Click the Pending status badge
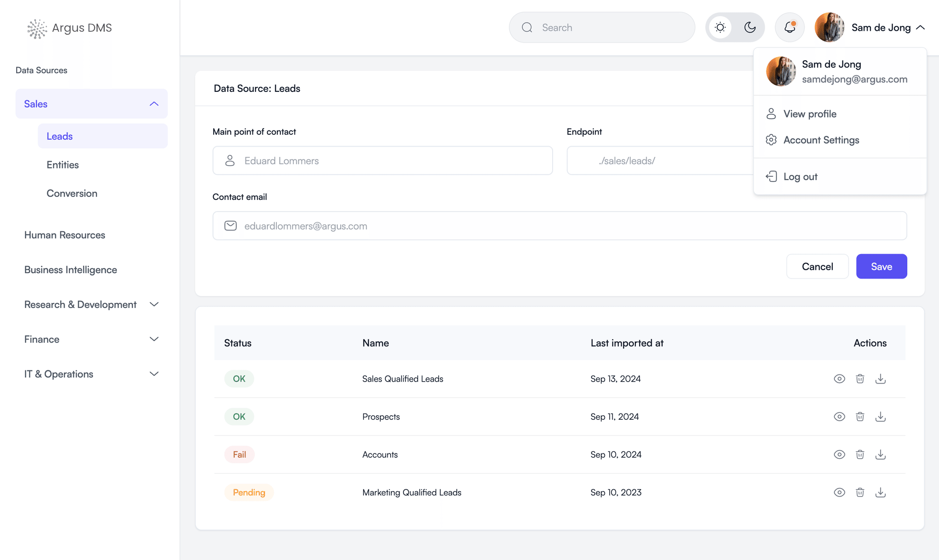This screenshot has height=560, width=939. (x=249, y=492)
